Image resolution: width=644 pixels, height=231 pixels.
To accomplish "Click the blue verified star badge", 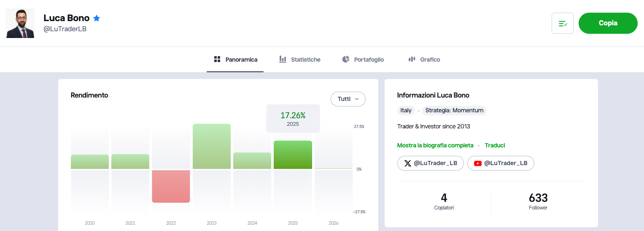I will coord(97,18).
